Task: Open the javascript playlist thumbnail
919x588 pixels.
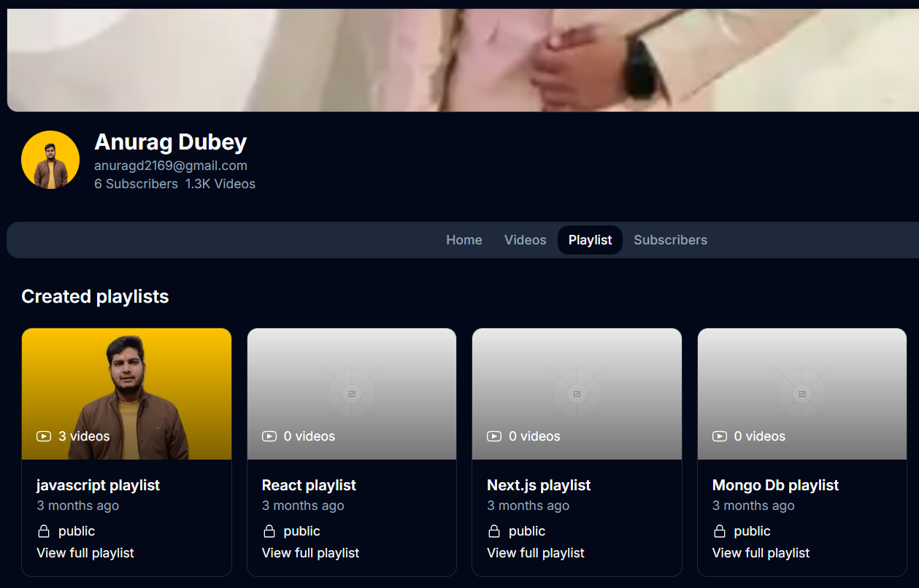Action: (126, 394)
